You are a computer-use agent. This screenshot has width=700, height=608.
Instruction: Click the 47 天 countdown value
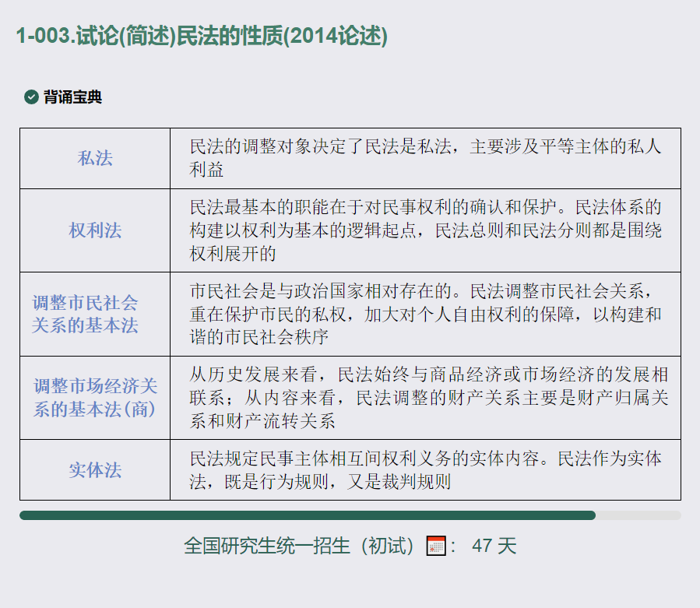pyautogui.click(x=494, y=546)
